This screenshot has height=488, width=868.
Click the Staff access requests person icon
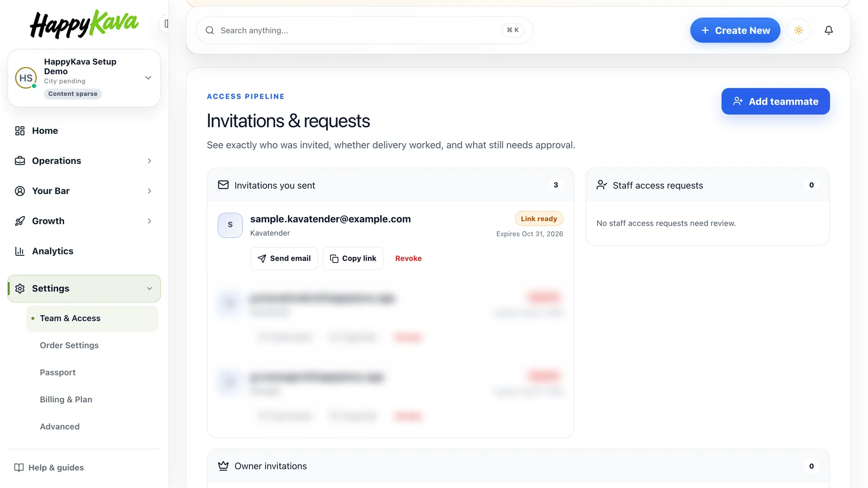click(601, 185)
